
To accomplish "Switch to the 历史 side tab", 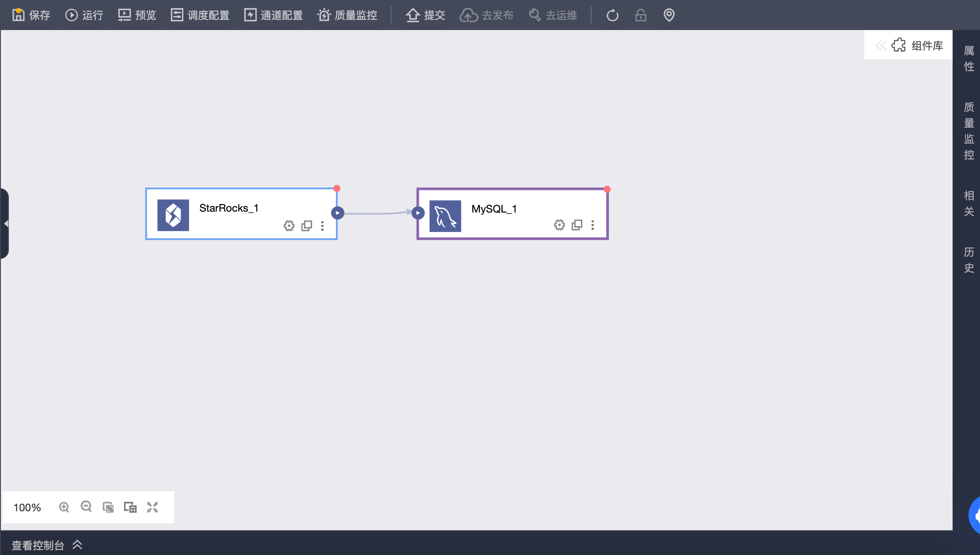I will (969, 260).
